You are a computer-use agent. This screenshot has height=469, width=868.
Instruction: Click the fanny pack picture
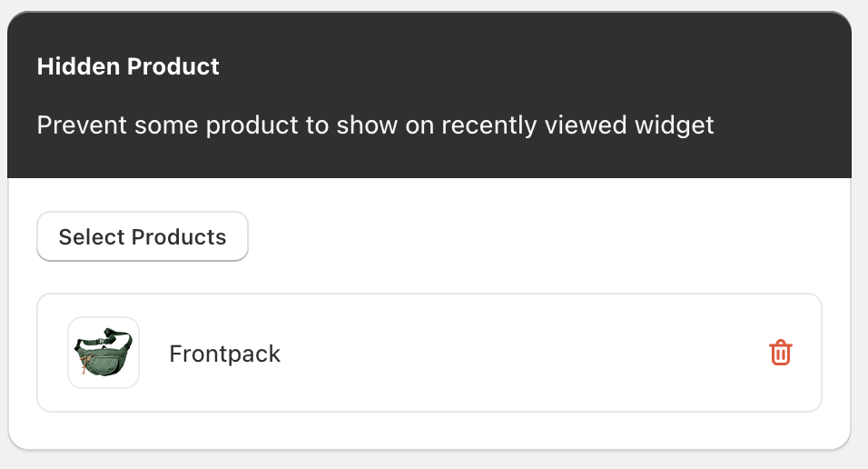click(x=104, y=353)
